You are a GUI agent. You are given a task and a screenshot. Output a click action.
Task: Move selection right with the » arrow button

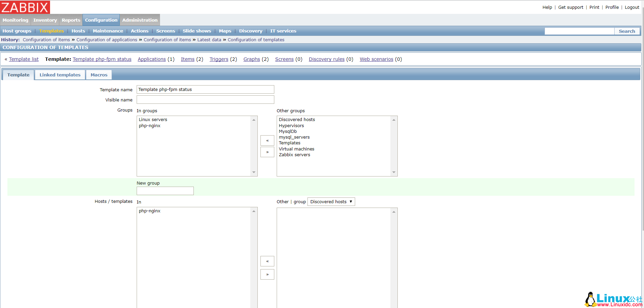point(267,152)
